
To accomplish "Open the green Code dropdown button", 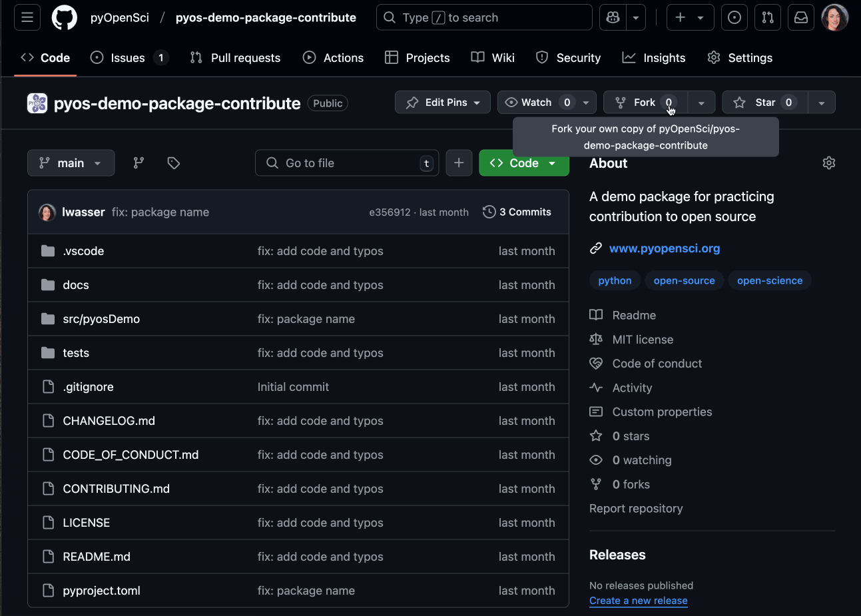I will pos(524,162).
